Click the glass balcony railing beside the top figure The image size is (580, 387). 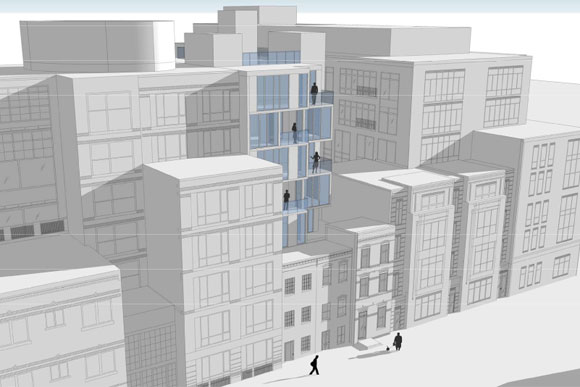[x=327, y=97]
